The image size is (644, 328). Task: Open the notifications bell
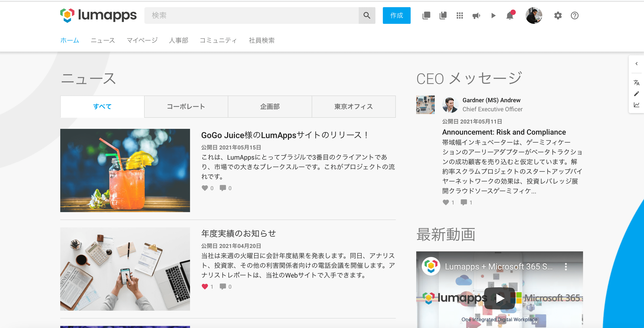pyautogui.click(x=510, y=16)
